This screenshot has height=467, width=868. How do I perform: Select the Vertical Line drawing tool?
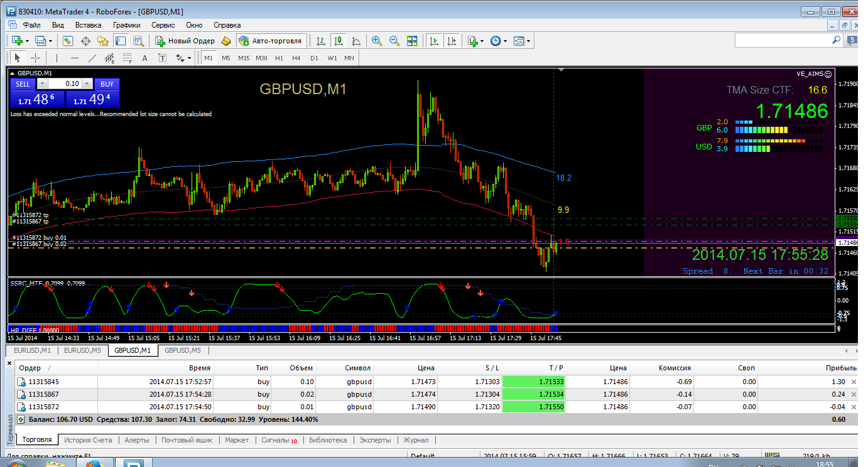pyautogui.click(x=57, y=58)
